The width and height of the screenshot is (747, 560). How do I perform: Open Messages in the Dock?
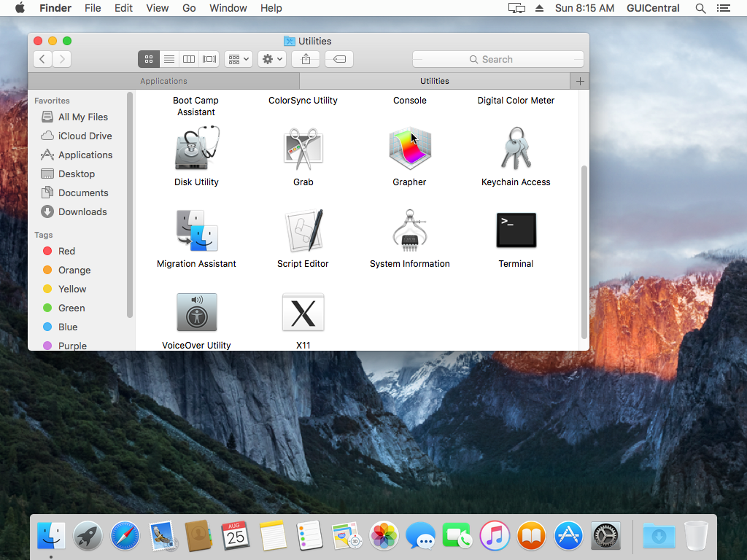point(421,536)
